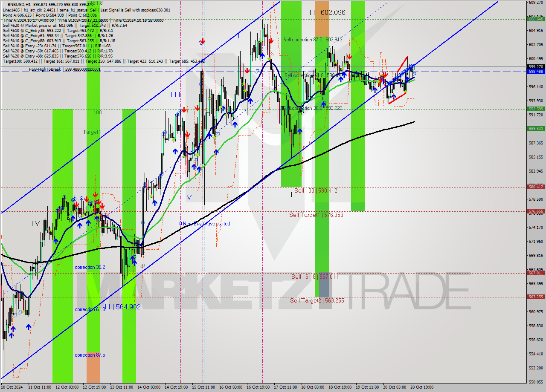546x392 pixels.
Task: Click the red 580.412 price tag
Action: pos(536,187)
